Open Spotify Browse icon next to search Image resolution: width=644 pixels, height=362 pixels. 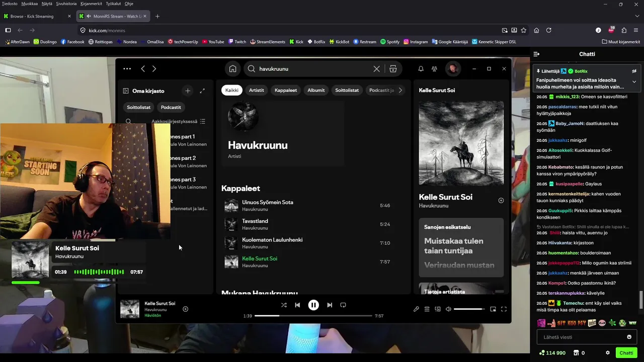coord(393,69)
